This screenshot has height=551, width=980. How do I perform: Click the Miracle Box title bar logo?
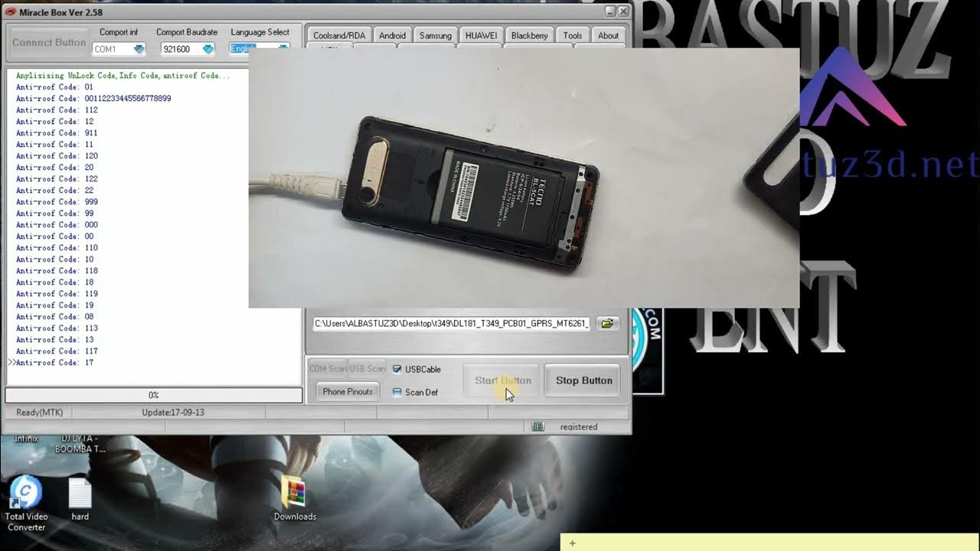click(11, 12)
